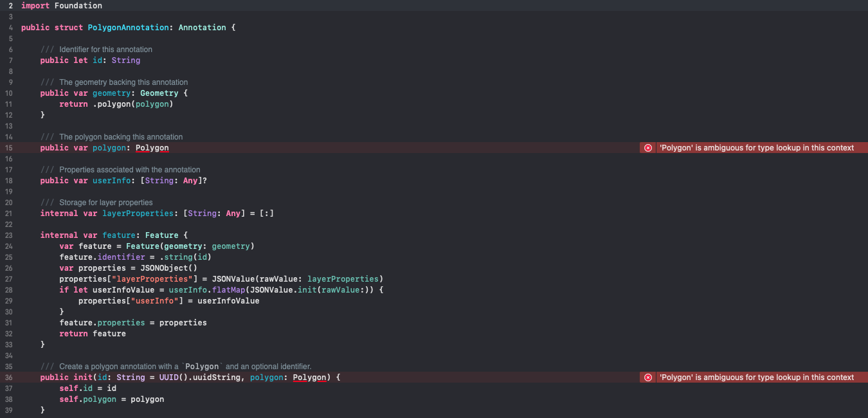Click the comment 'Identifier for this annotation'
868x418 pixels.
pos(105,50)
